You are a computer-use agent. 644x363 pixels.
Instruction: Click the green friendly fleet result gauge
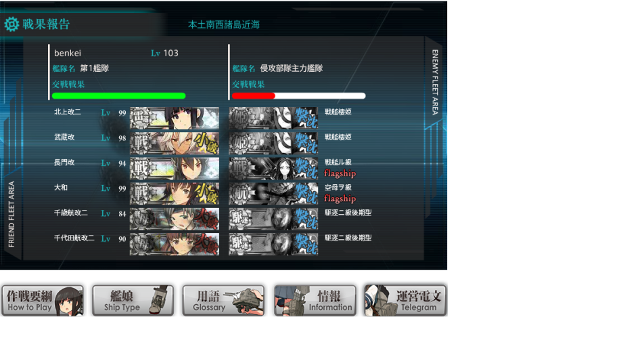pyautogui.click(x=118, y=95)
